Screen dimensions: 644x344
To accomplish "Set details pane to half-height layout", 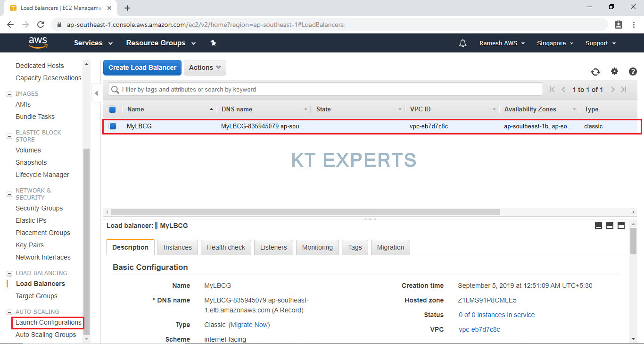I will tap(610, 226).
